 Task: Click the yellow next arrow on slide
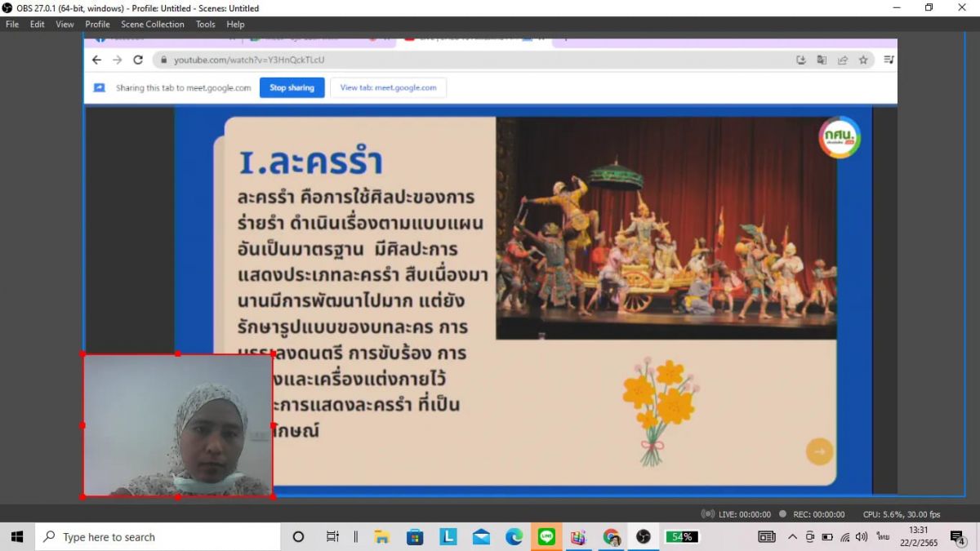pos(819,451)
